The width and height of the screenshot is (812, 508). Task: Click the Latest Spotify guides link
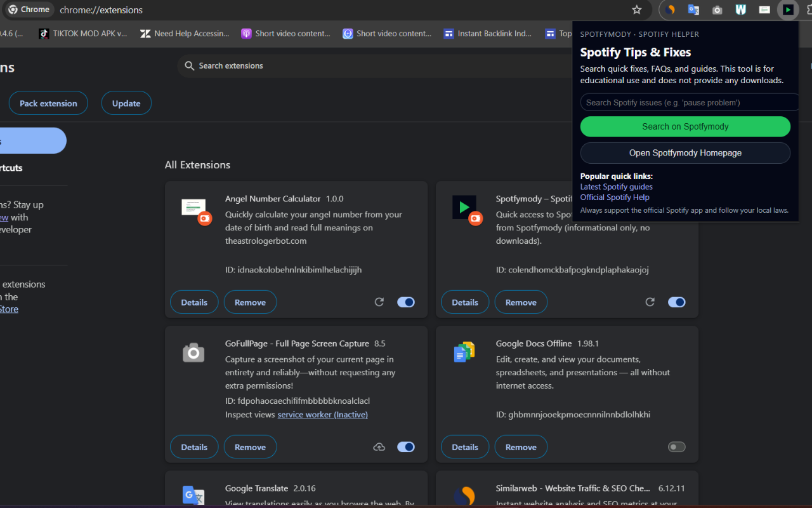pos(616,186)
